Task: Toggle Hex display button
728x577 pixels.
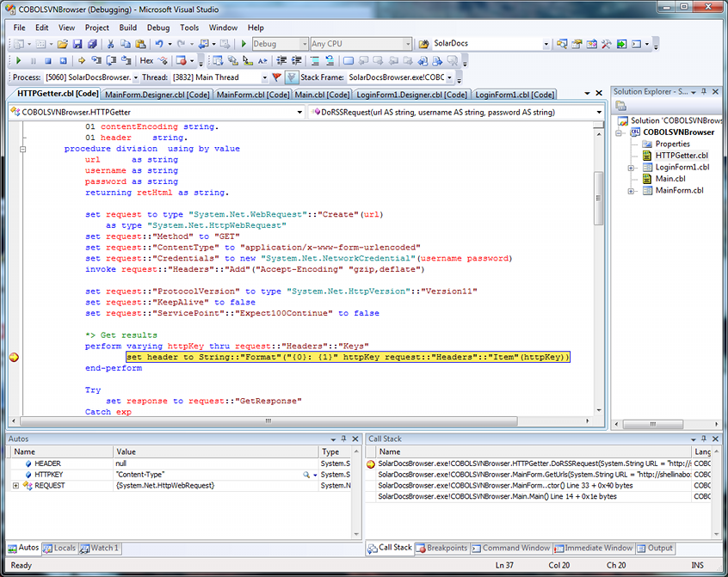Action: pyautogui.click(x=146, y=61)
